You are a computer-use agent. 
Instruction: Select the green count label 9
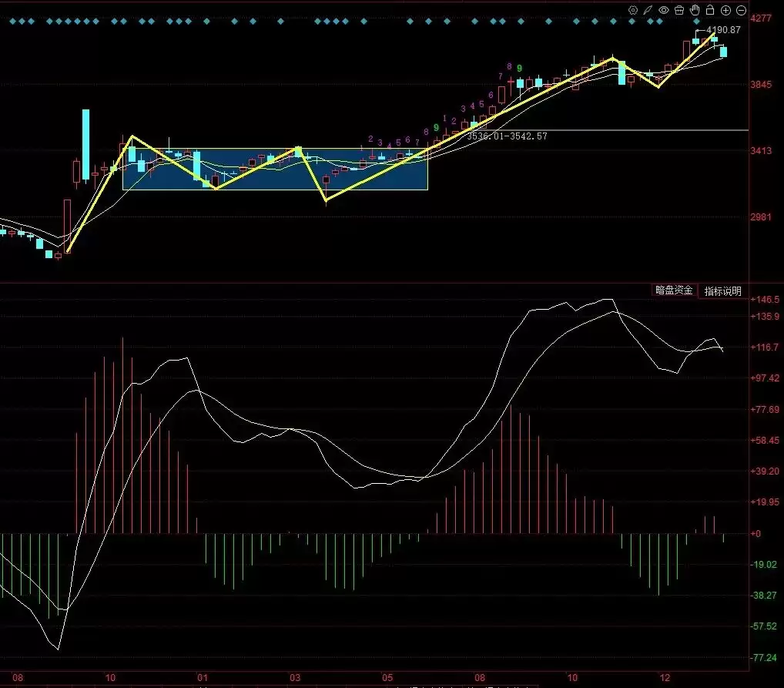pyautogui.click(x=436, y=127)
